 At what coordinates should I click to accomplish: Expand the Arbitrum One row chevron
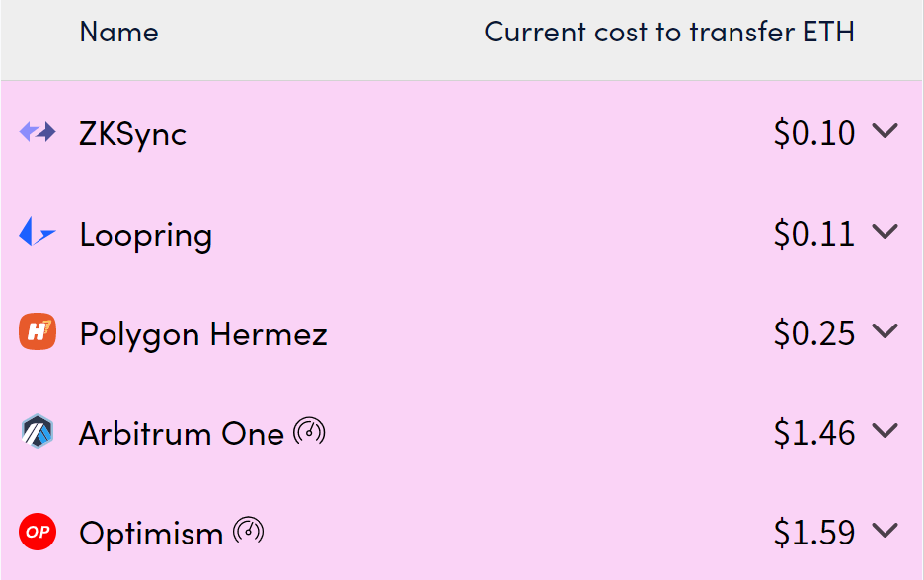(x=885, y=430)
